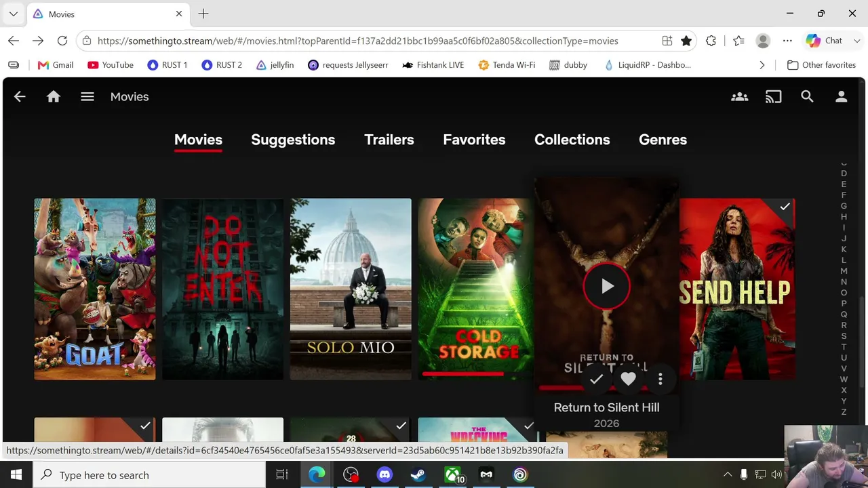Open the Jellyfin home screen

click(x=54, y=97)
